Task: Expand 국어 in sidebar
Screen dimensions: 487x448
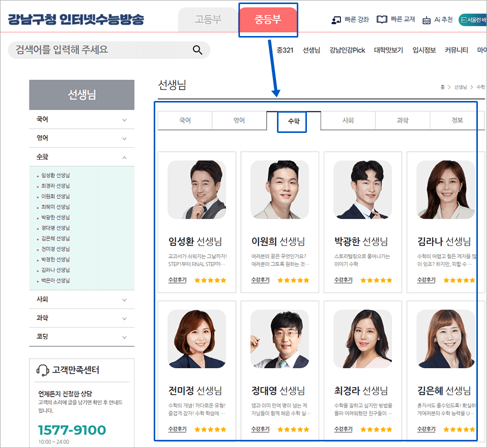Action: tap(82, 120)
